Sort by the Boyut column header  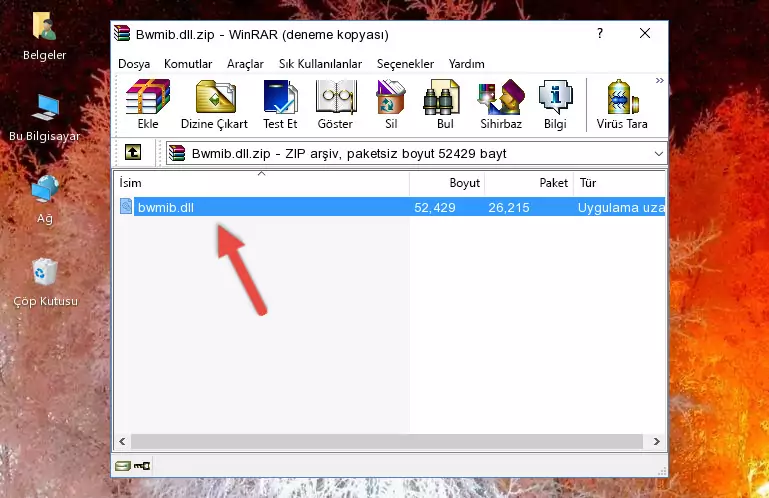pyautogui.click(x=447, y=183)
